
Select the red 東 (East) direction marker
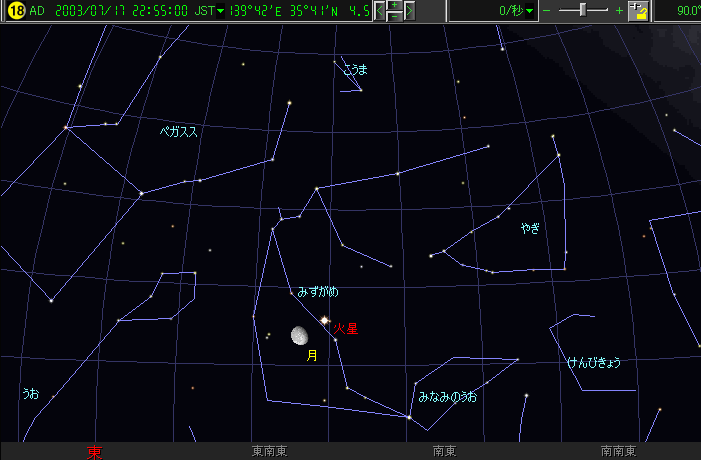(x=94, y=452)
